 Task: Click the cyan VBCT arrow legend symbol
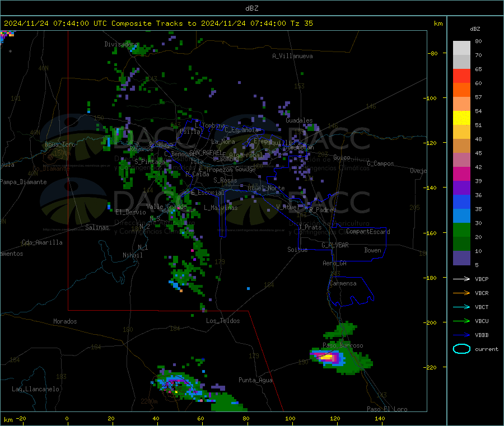point(461,307)
